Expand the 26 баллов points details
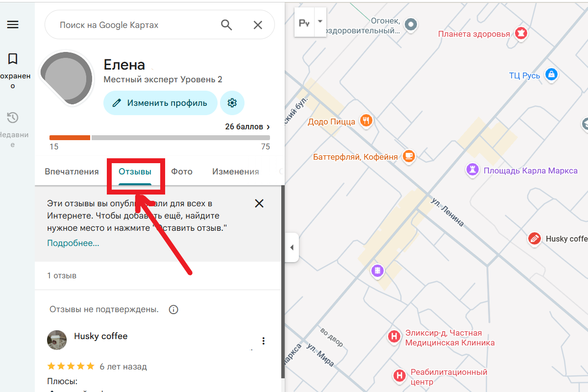The image size is (588, 392). point(247,126)
